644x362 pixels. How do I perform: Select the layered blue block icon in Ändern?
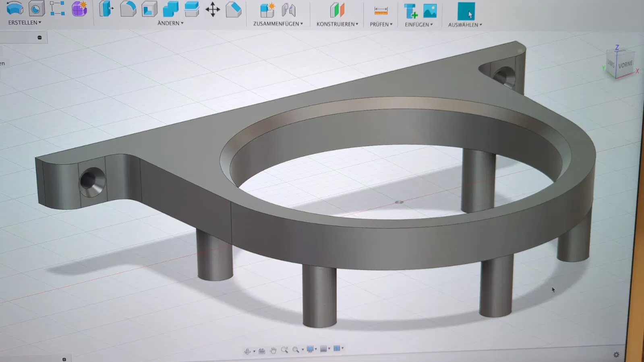(x=192, y=9)
